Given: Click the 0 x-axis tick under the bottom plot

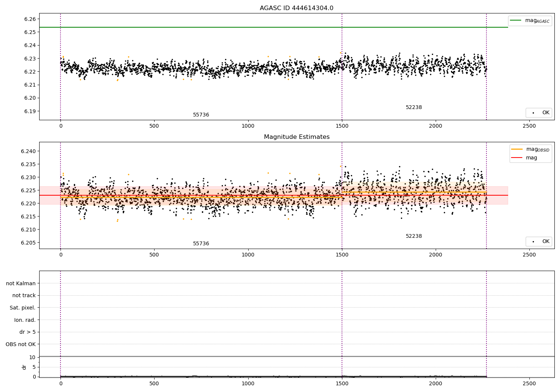Looking at the screenshot, I should click(x=60, y=384).
